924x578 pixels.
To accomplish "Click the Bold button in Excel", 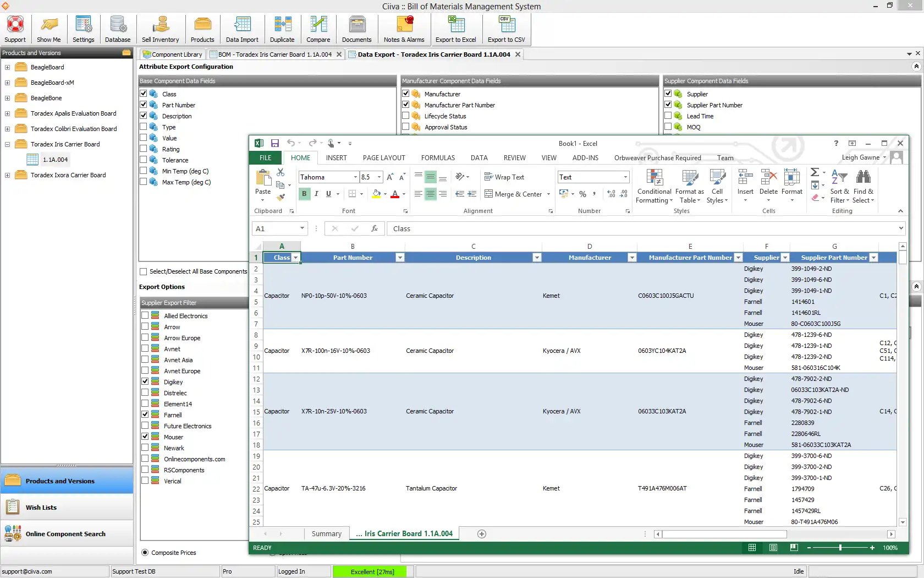I will 304,194.
